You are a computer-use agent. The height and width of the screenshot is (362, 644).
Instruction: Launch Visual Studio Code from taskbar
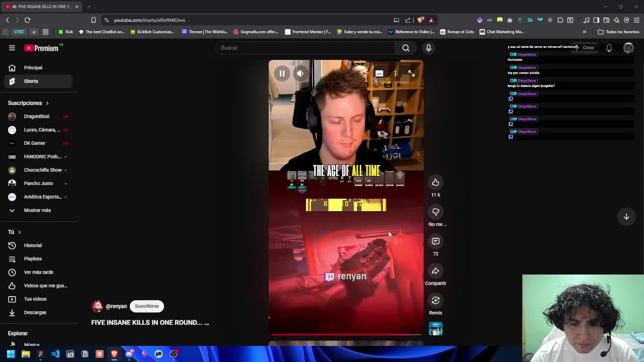55,354
